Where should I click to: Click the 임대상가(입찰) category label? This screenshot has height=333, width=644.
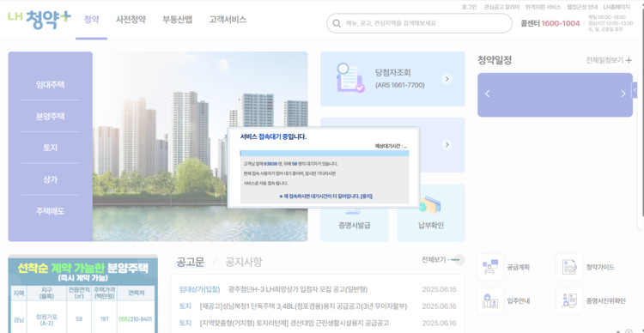tap(199, 289)
